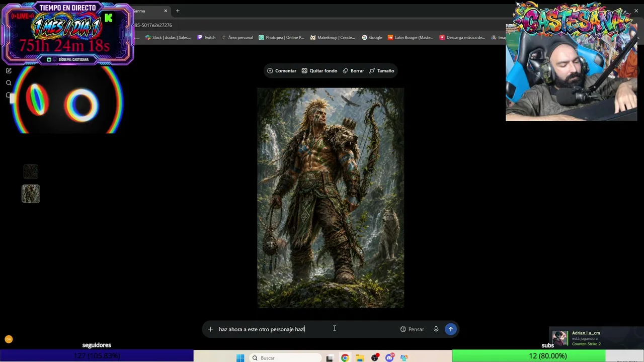
Task: Click the new chat pencil icon
Action: 9,71
